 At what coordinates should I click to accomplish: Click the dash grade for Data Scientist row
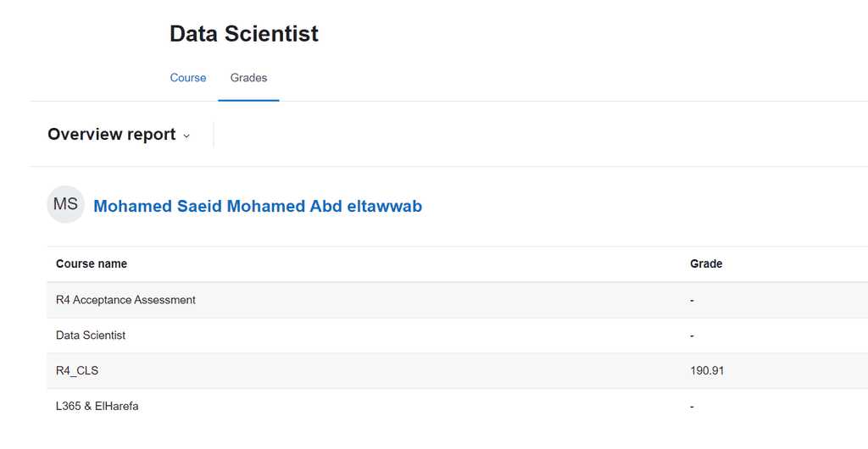coord(692,335)
